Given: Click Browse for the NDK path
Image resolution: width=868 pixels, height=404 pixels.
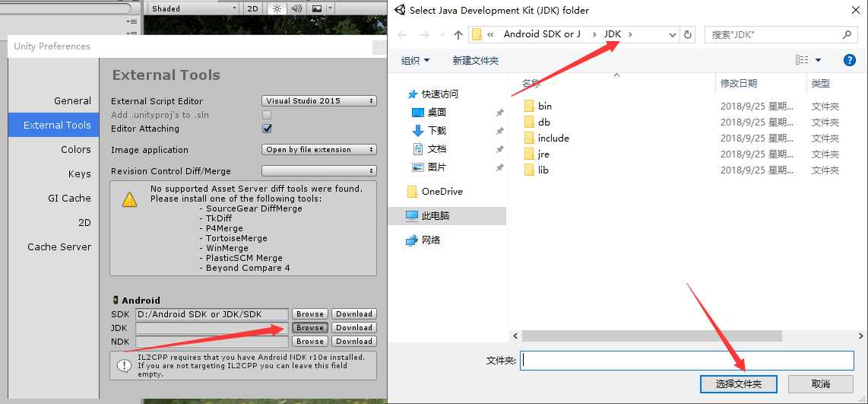Looking at the screenshot, I should pyautogui.click(x=310, y=342).
